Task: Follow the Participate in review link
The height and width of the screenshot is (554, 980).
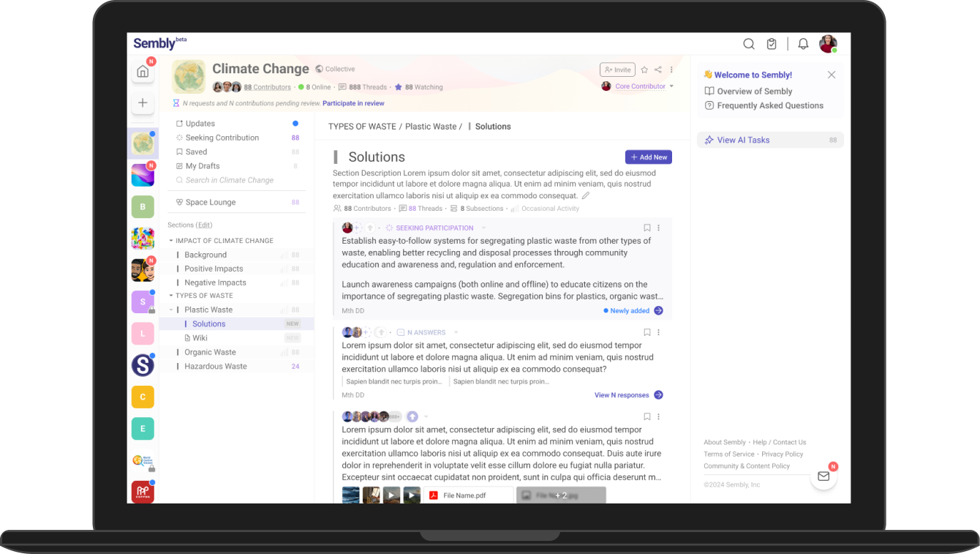Action: point(353,103)
